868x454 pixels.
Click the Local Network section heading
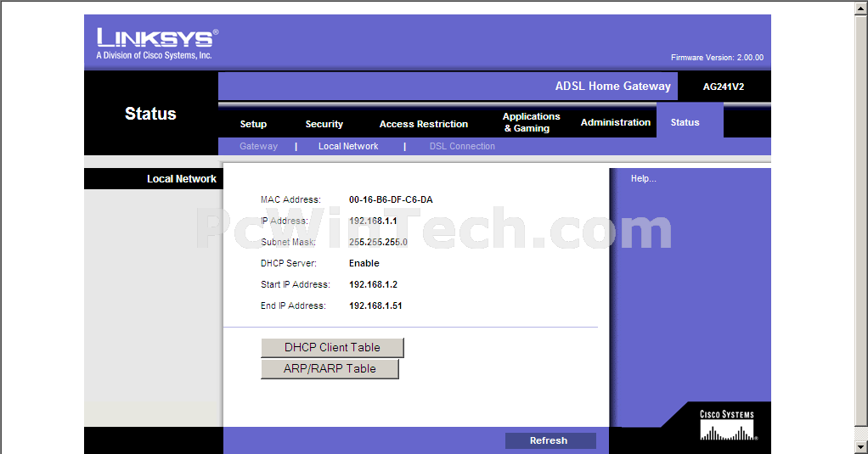click(x=182, y=178)
